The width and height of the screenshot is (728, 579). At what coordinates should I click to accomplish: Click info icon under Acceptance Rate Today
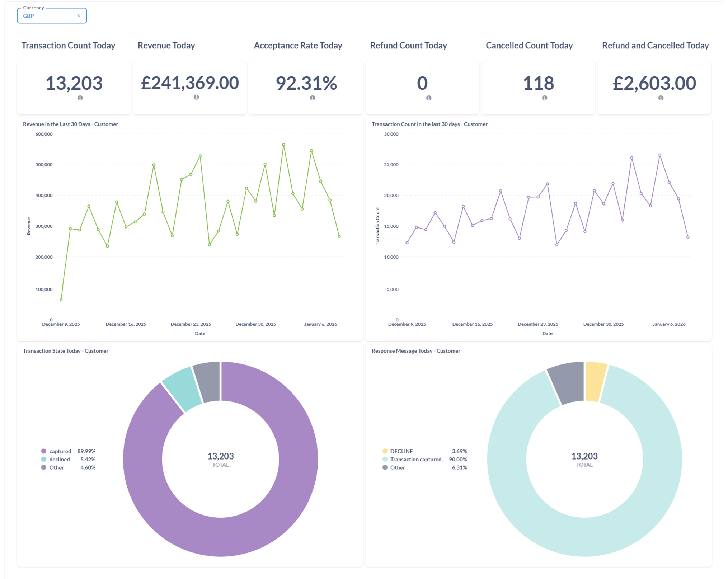pyautogui.click(x=313, y=98)
